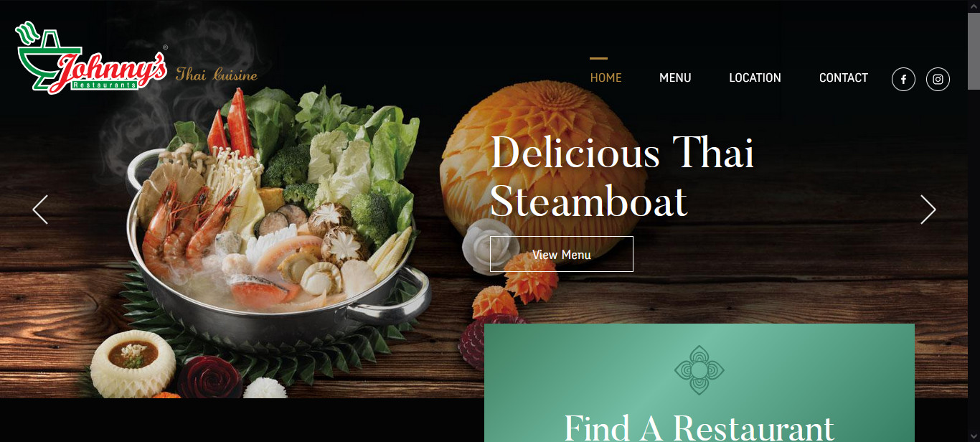Viewport: 980px width, 442px height.
Task: Open the CONTACT page
Action: point(844,77)
